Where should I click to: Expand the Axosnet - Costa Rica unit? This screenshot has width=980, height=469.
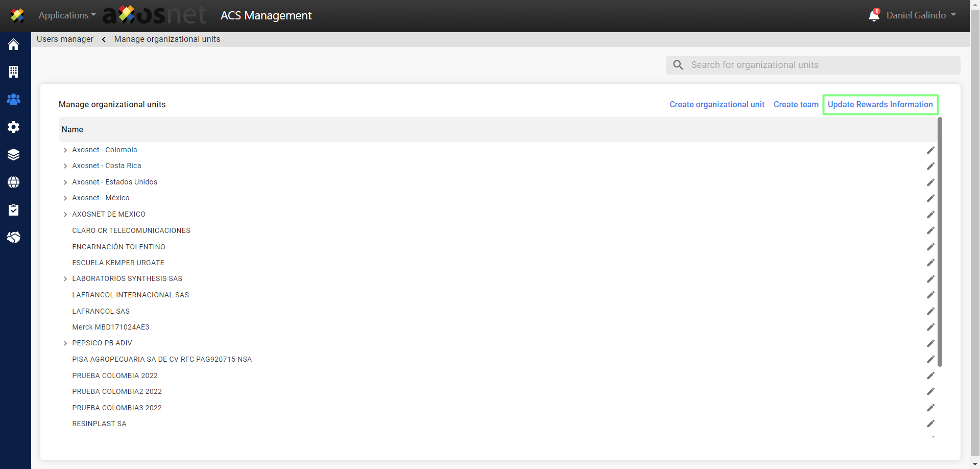coord(65,166)
